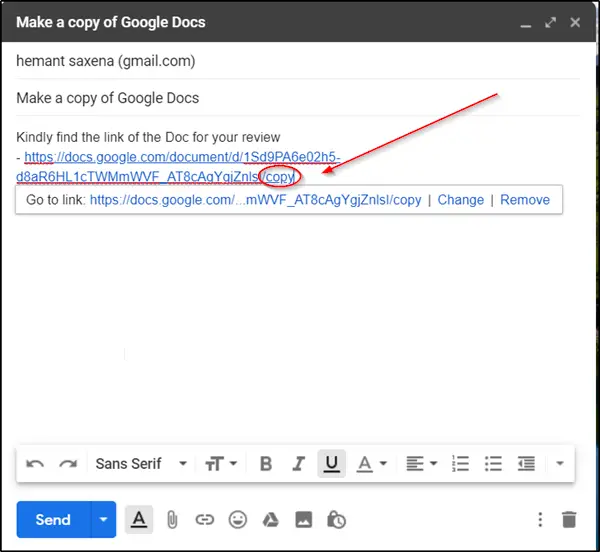Close the compose window

(x=575, y=23)
